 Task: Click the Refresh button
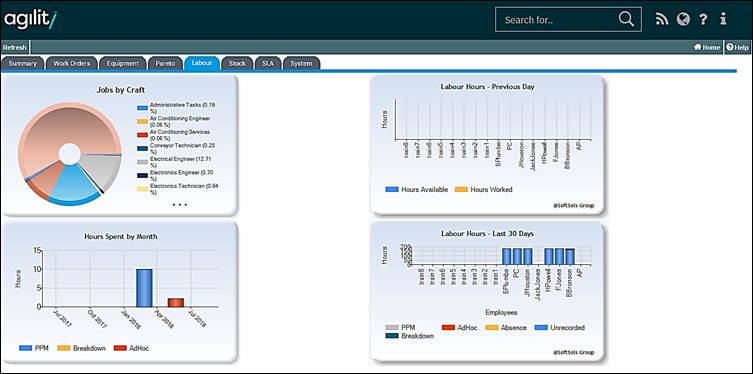[x=15, y=48]
